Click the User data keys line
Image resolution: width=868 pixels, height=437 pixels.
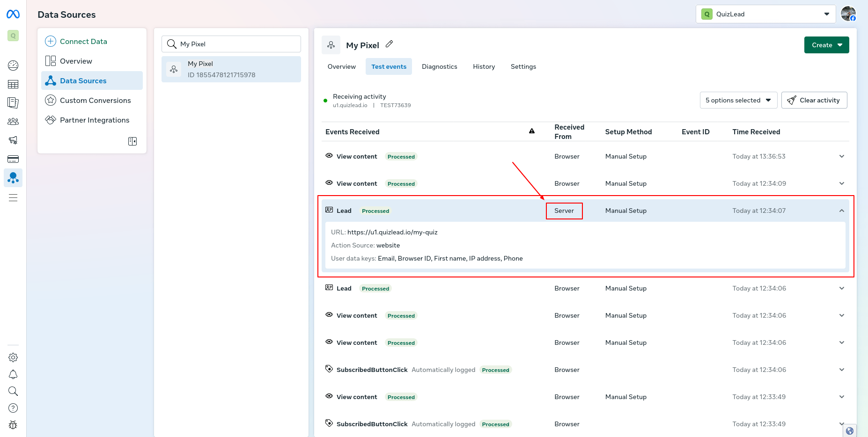coord(427,258)
